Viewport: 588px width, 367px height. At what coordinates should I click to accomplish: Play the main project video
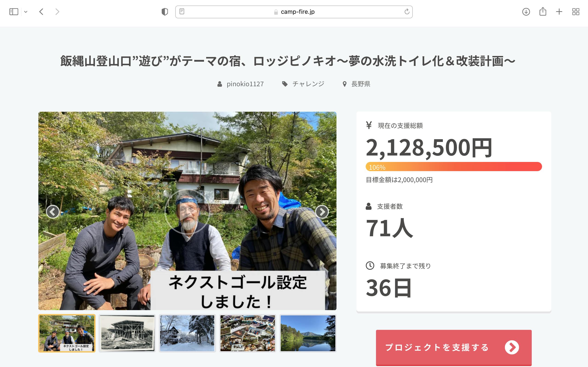pyautogui.click(x=187, y=211)
